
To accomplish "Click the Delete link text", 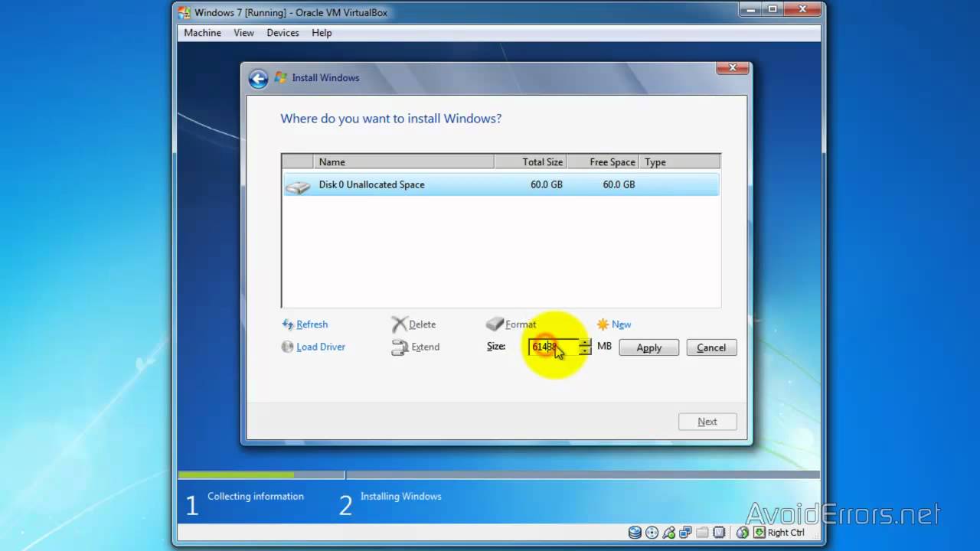I will point(423,324).
